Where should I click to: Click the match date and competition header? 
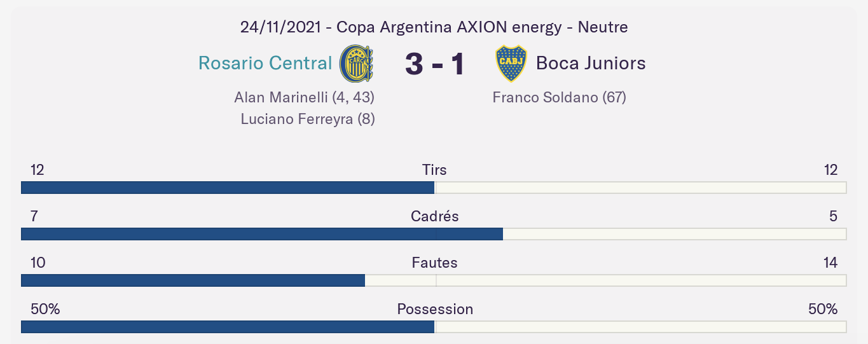434,27
